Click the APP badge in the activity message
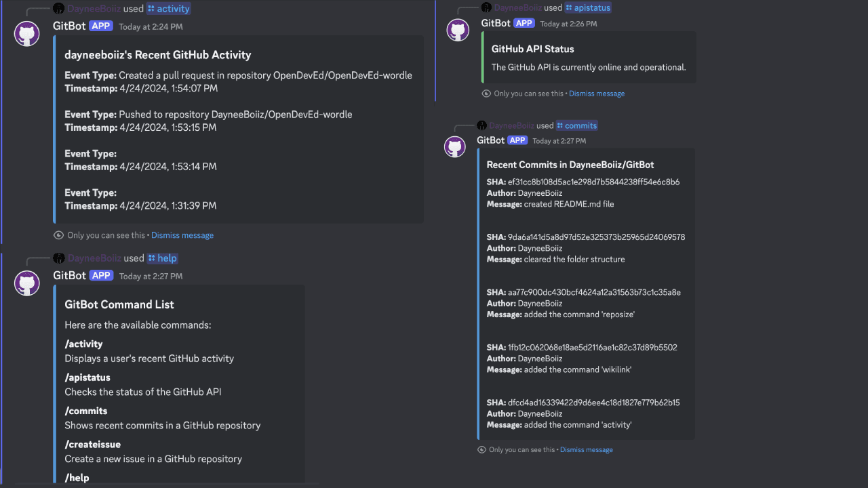Screen dimensions: 868x488 pos(100,26)
